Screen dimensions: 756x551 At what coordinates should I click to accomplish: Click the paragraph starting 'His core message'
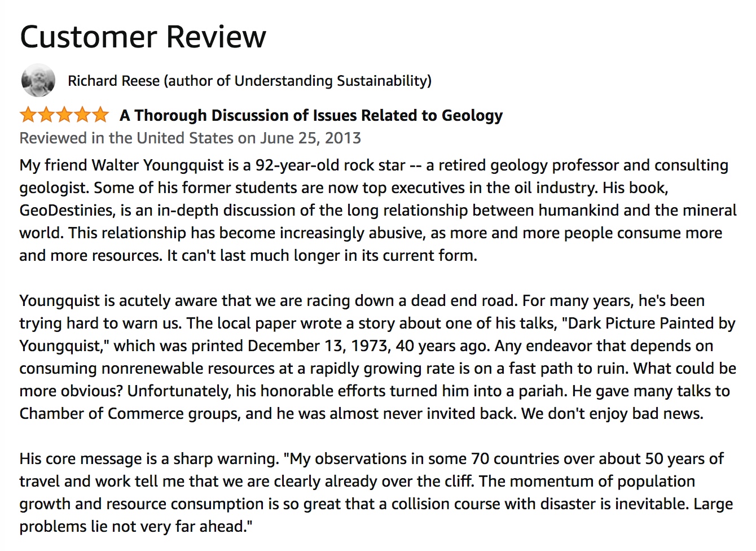(x=376, y=492)
